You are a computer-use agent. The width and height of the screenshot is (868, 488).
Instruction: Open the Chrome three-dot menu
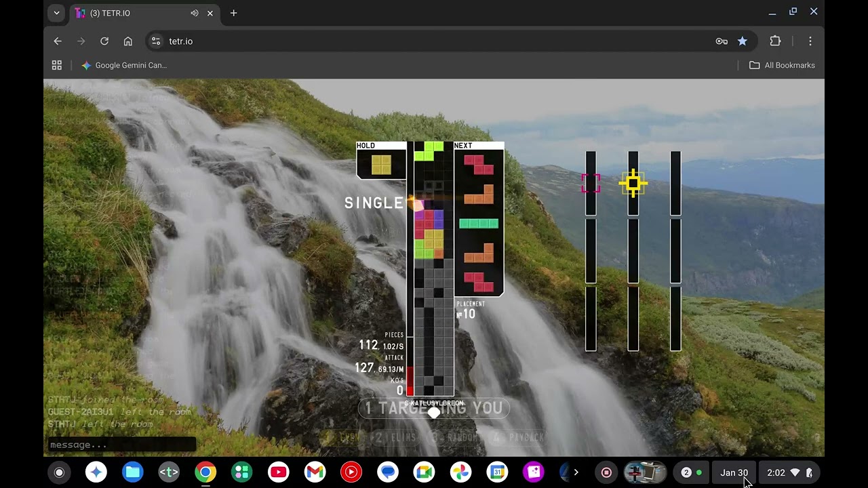(x=810, y=41)
